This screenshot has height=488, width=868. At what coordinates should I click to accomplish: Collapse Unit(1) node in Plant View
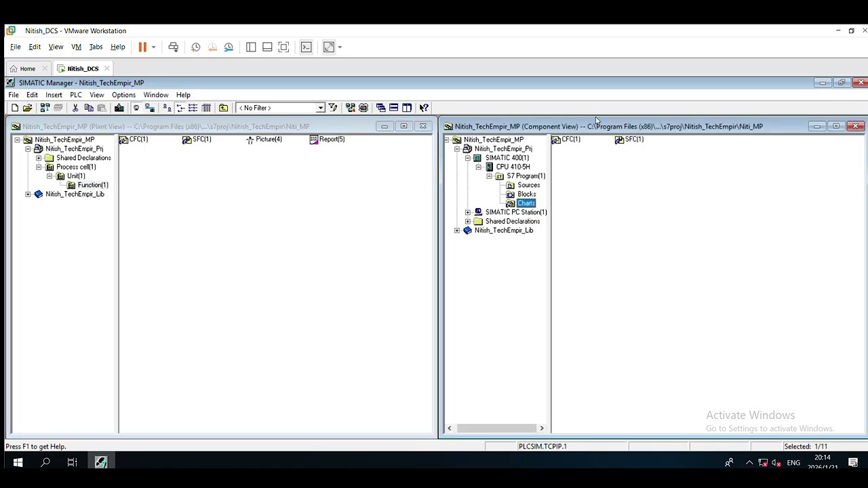point(50,176)
